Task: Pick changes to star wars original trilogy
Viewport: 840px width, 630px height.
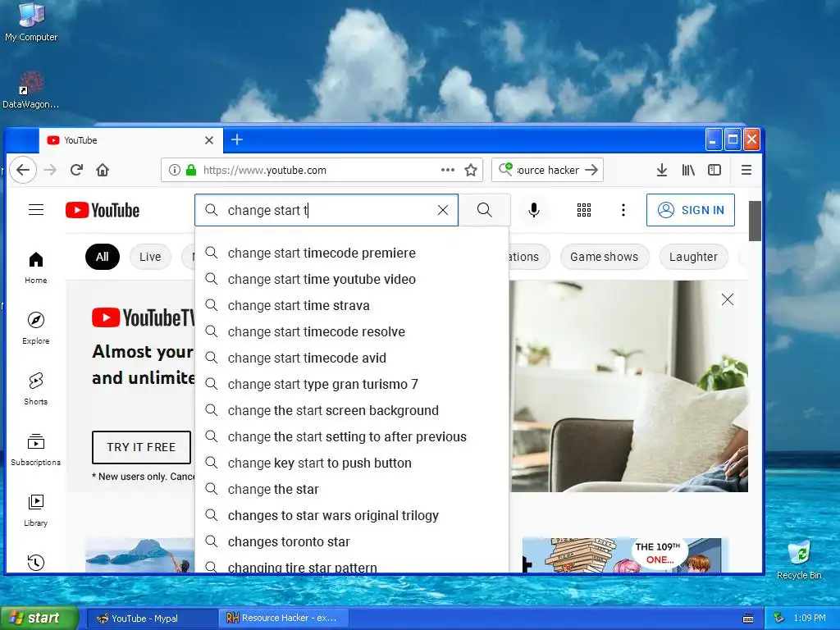Action: coord(352,515)
